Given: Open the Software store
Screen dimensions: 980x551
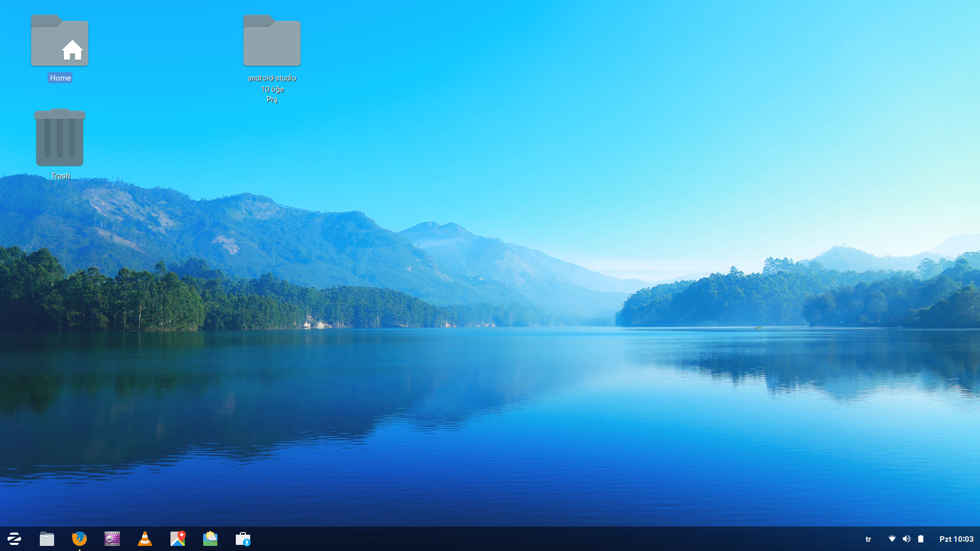Looking at the screenshot, I should pos(243,539).
